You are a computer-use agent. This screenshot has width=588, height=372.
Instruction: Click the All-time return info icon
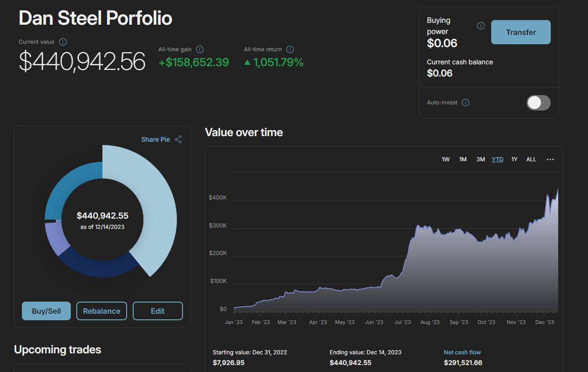coord(290,49)
